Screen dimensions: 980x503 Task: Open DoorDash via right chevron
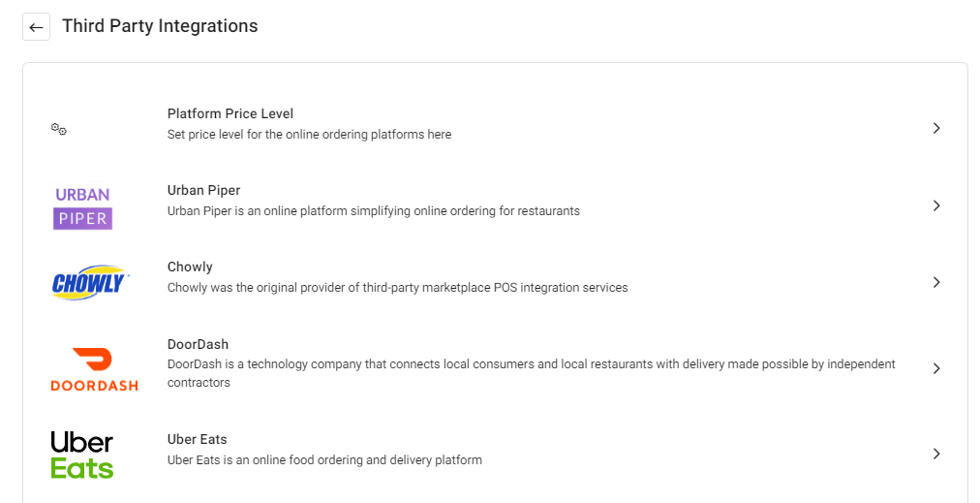click(936, 368)
